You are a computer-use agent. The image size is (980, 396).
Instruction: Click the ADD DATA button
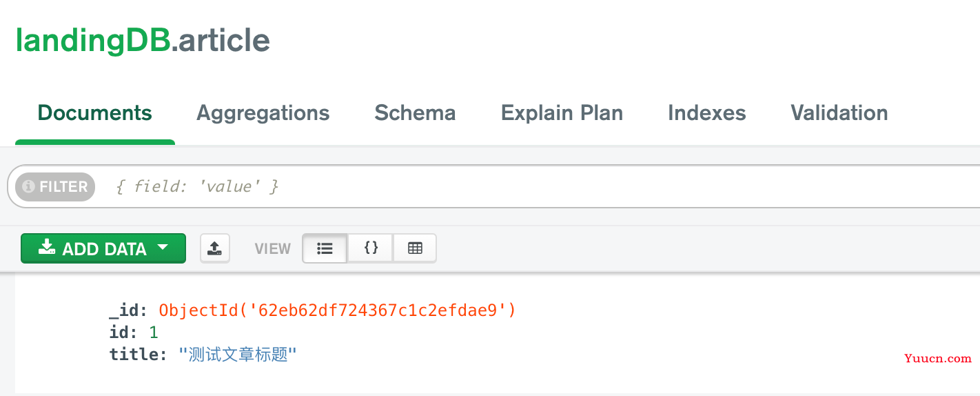click(x=103, y=248)
